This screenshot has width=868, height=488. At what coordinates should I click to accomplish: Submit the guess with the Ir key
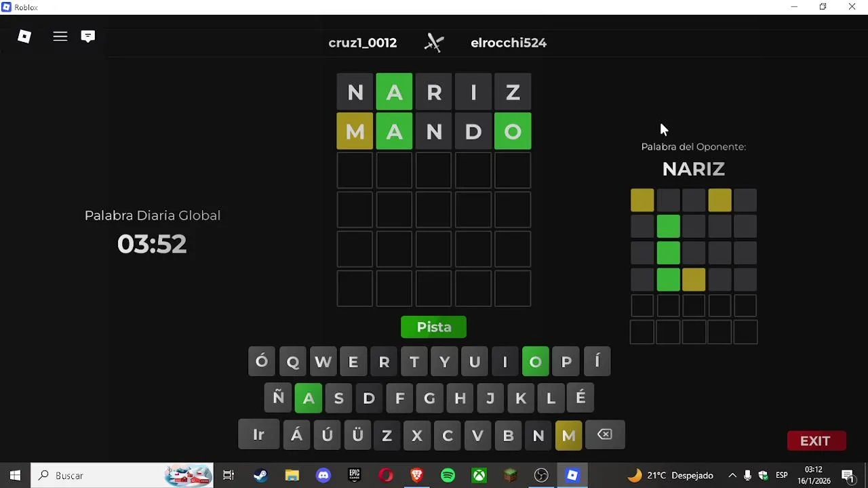tap(258, 435)
